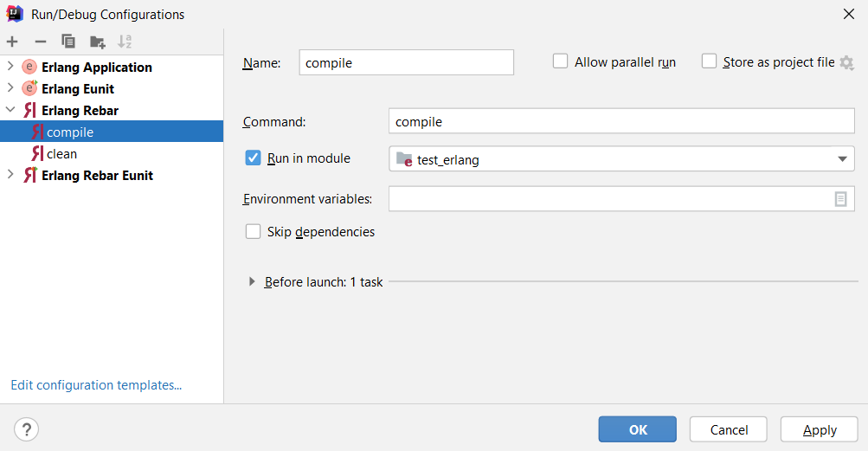The height and width of the screenshot is (451, 868).
Task: Open the environment variables editor icon
Action: 840,199
